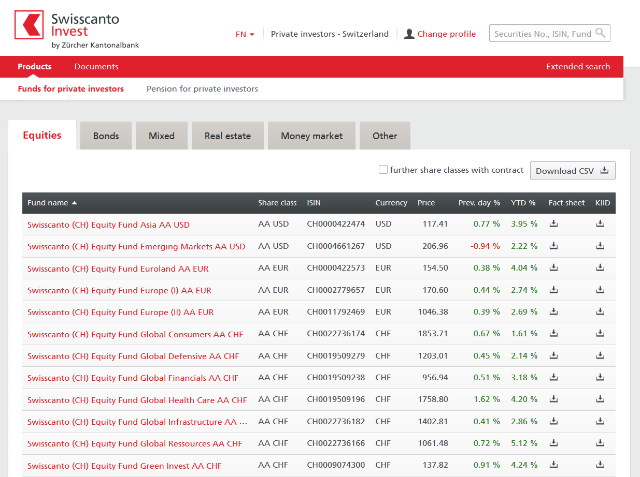Click the search magnifier icon
640x477 pixels.
[600, 33]
